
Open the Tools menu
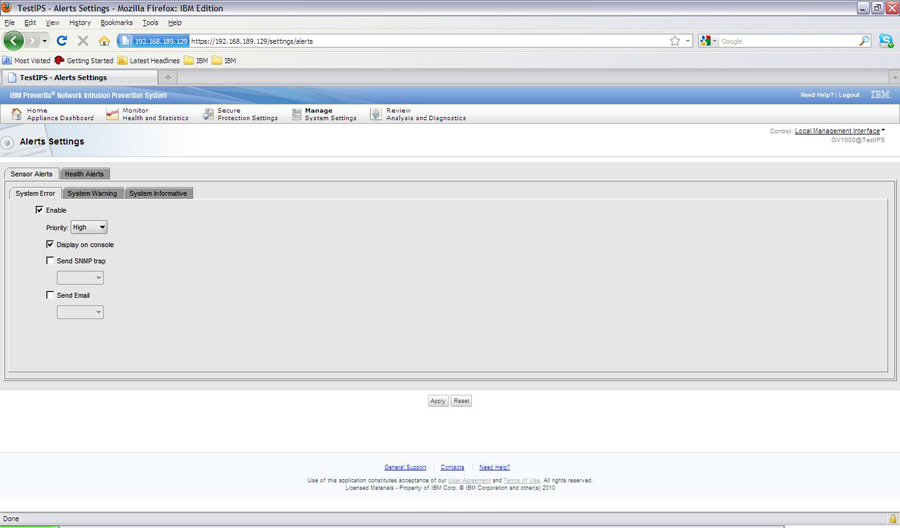pos(150,23)
